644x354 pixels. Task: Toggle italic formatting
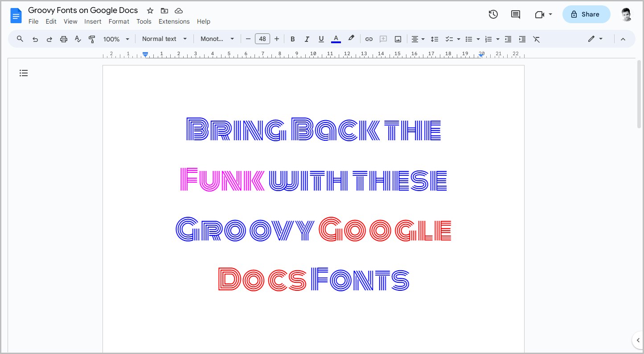point(307,39)
